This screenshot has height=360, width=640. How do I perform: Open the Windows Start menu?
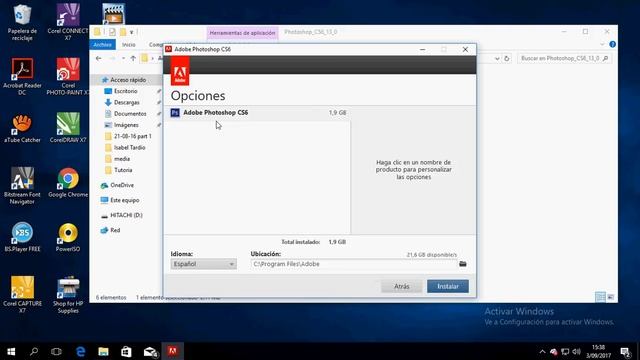[x=11, y=351]
